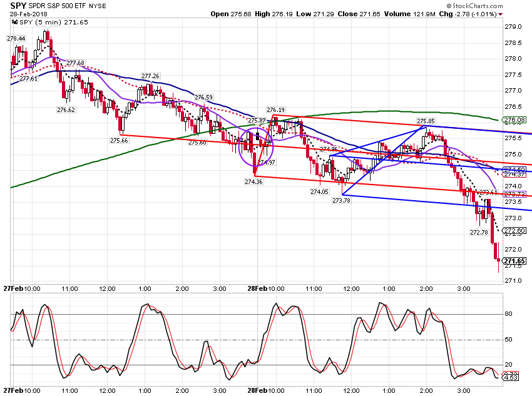
Task: Click the Close 271.65 header value
Action: tap(359, 14)
